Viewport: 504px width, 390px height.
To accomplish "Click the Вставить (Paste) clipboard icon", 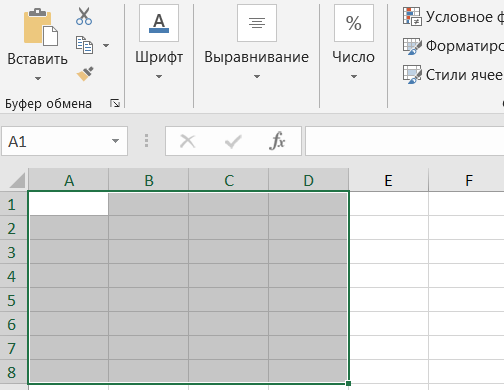I will (x=40, y=27).
